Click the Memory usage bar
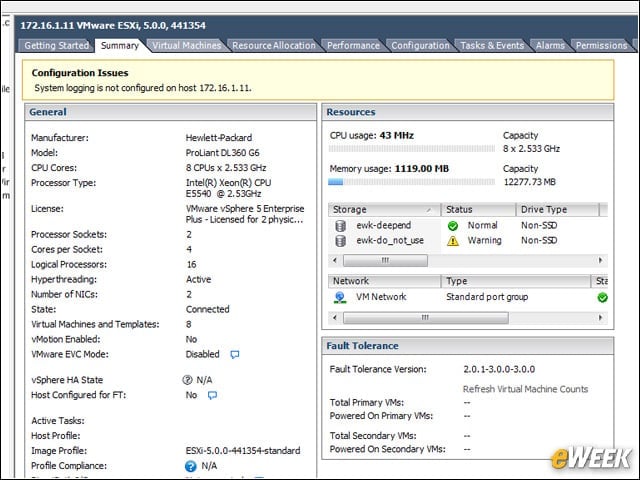640x480 pixels. pos(411,182)
